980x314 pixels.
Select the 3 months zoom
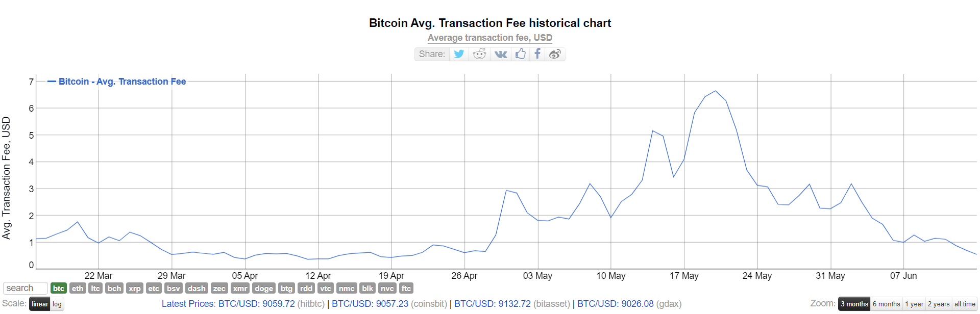pyautogui.click(x=854, y=304)
